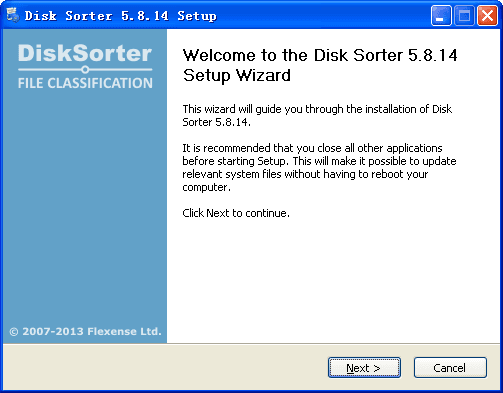
Task: Click the disabled maximize button
Action: point(464,15)
